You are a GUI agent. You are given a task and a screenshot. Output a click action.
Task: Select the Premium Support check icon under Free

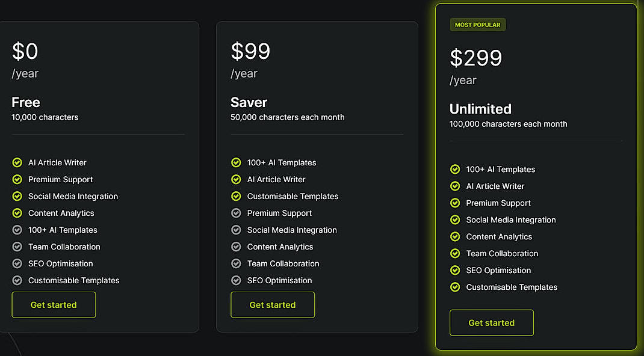pos(16,179)
